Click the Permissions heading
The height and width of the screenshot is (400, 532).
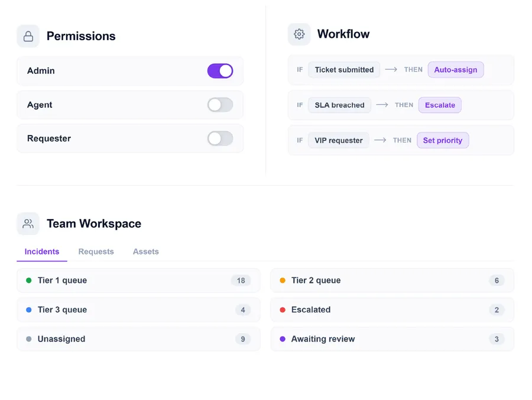pyautogui.click(x=81, y=36)
